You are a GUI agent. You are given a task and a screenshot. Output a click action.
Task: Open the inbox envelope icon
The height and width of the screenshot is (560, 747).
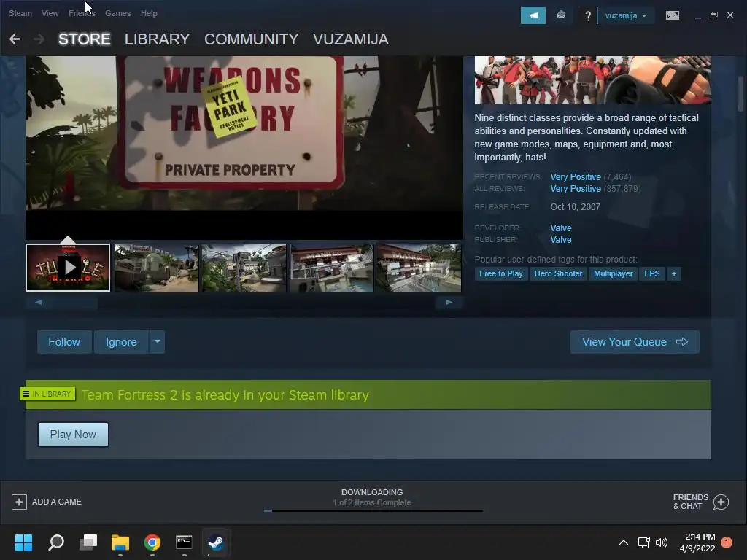(x=561, y=15)
